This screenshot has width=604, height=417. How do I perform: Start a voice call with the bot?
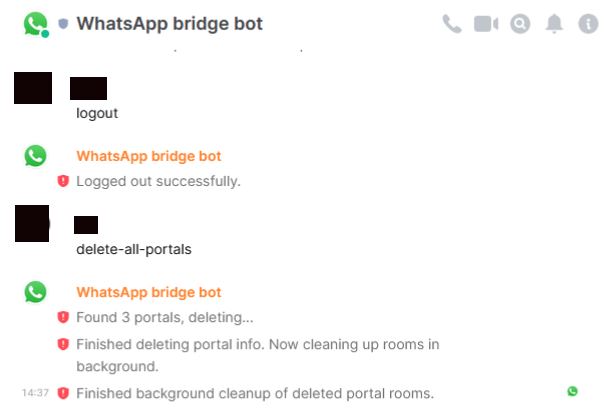[452, 24]
